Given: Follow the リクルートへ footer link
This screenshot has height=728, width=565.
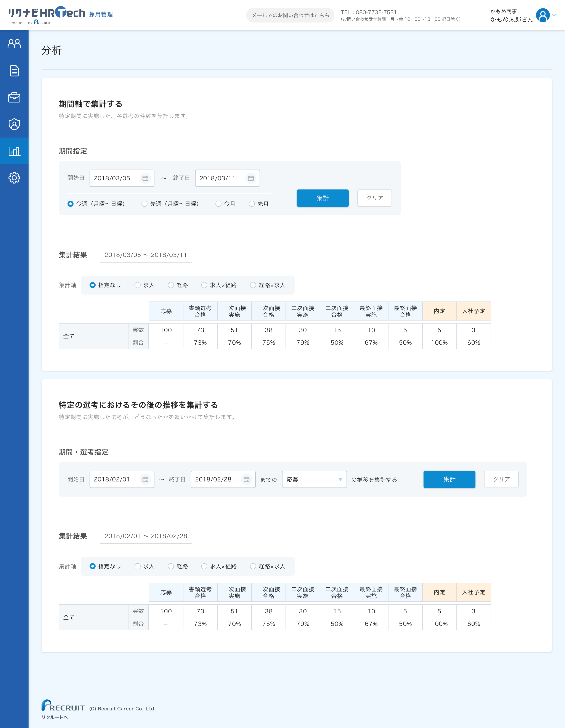Looking at the screenshot, I should [x=54, y=717].
